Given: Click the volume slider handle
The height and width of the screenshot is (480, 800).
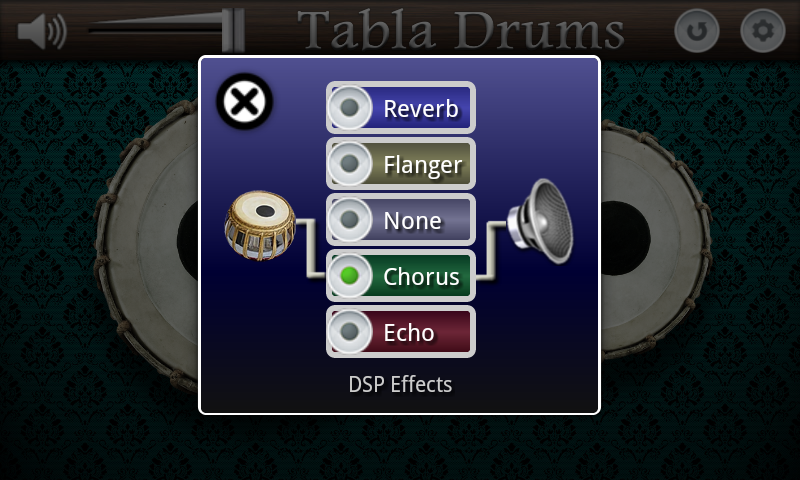Looking at the screenshot, I should click(233, 30).
